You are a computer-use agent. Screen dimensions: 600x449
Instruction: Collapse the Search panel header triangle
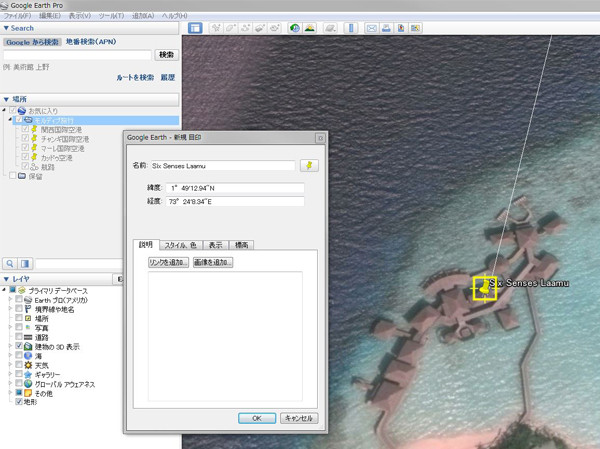(6, 28)
